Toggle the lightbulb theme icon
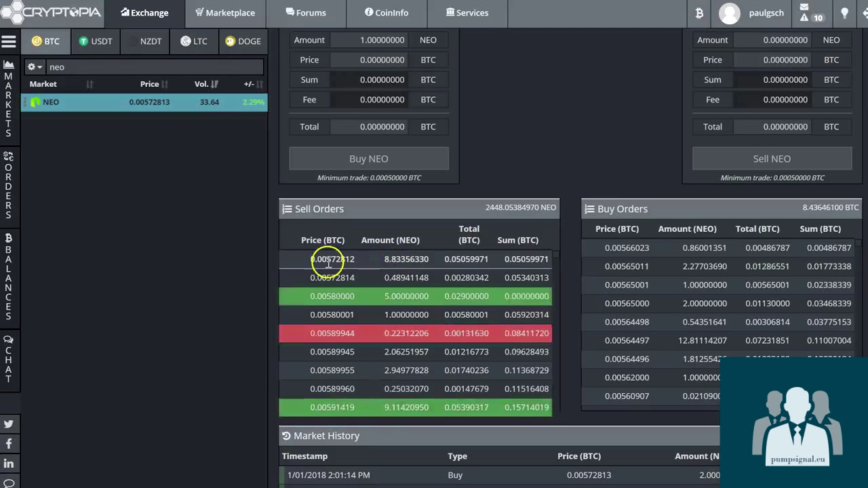This screenshot has width=868, height=488. [x=844, y=13]
